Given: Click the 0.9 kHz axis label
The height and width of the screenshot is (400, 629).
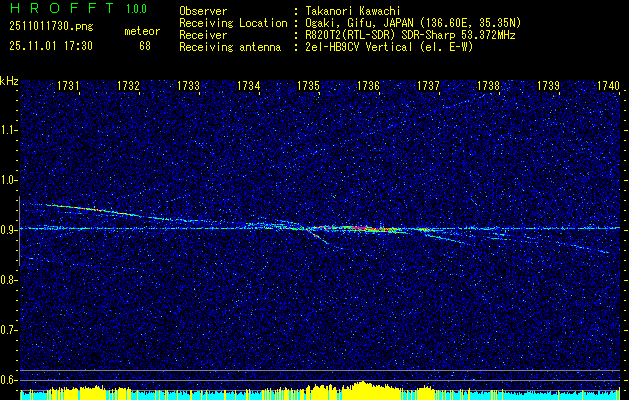Looking at the screenshot, I should (7, 230).
